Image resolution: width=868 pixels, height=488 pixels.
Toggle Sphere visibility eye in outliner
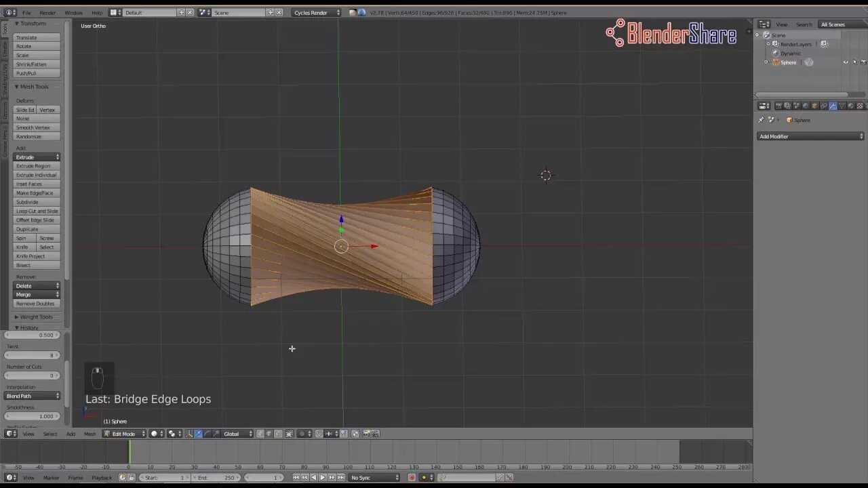click(846, 62)
